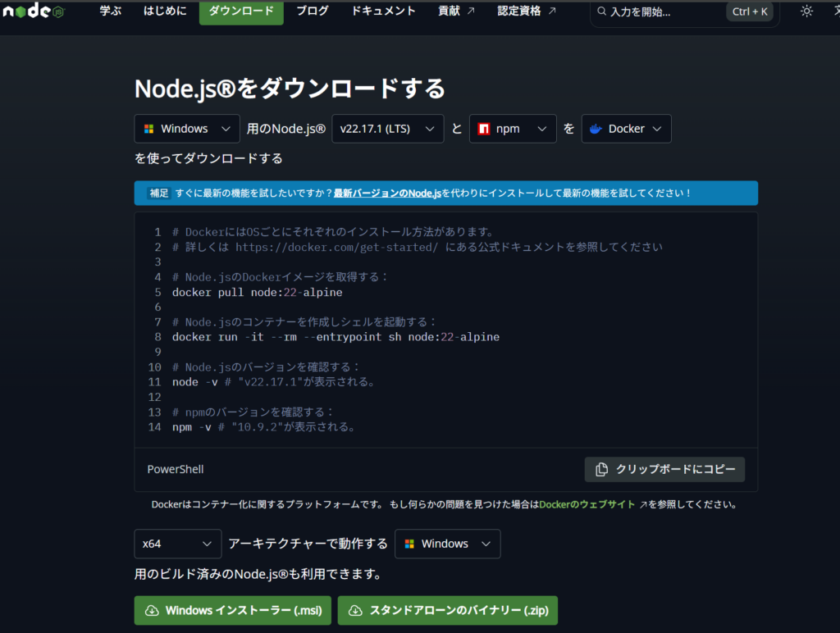
Task: Click the download icon on Windows installer button
Action: 152,611
